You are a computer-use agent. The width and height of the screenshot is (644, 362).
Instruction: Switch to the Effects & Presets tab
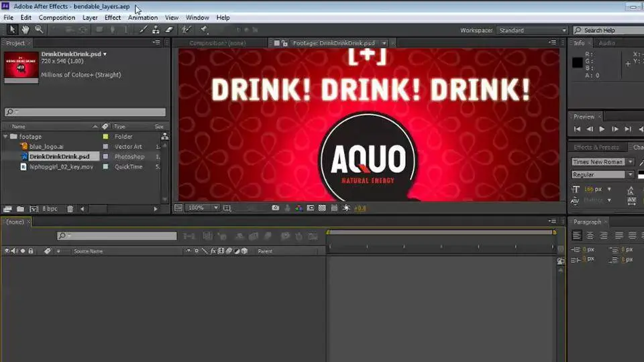596,147
